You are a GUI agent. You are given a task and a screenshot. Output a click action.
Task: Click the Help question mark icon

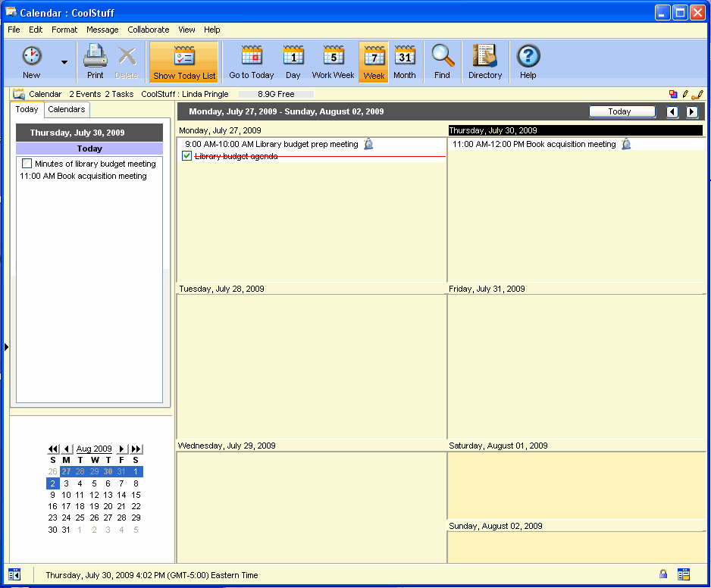(528, 61)
